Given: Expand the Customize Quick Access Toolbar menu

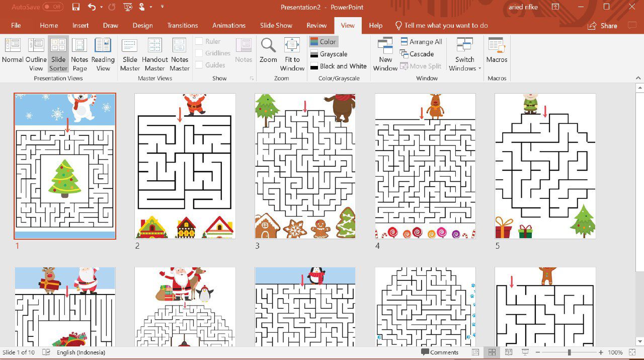Looking at the screenshot, I should pyautogui.click(x=162, y=7).
